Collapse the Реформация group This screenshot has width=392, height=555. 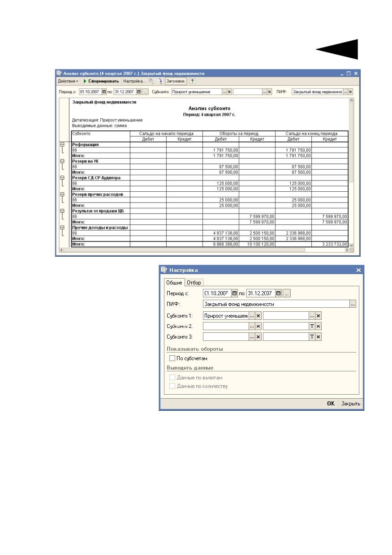[62, 145]
